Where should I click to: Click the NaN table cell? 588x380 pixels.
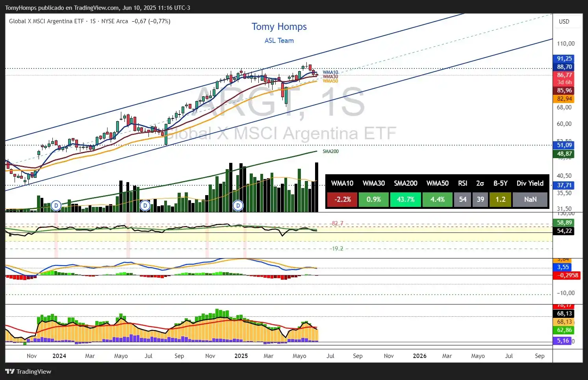(x=530, y=199)
